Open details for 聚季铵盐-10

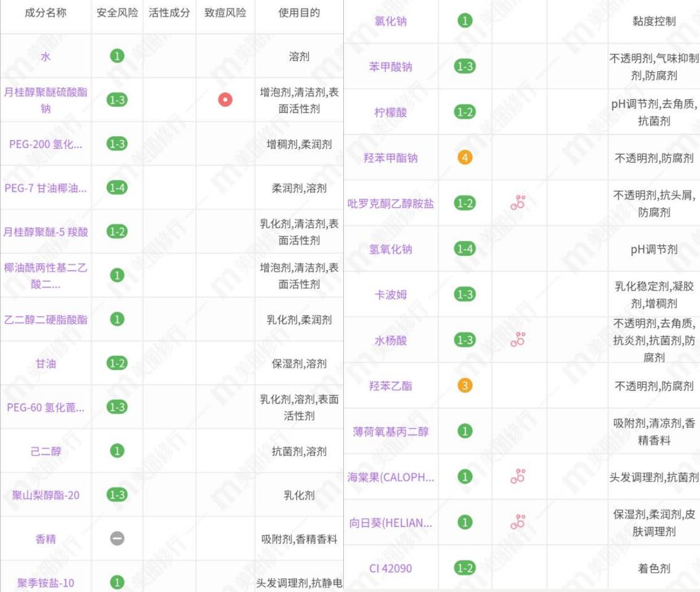point(46,582)
